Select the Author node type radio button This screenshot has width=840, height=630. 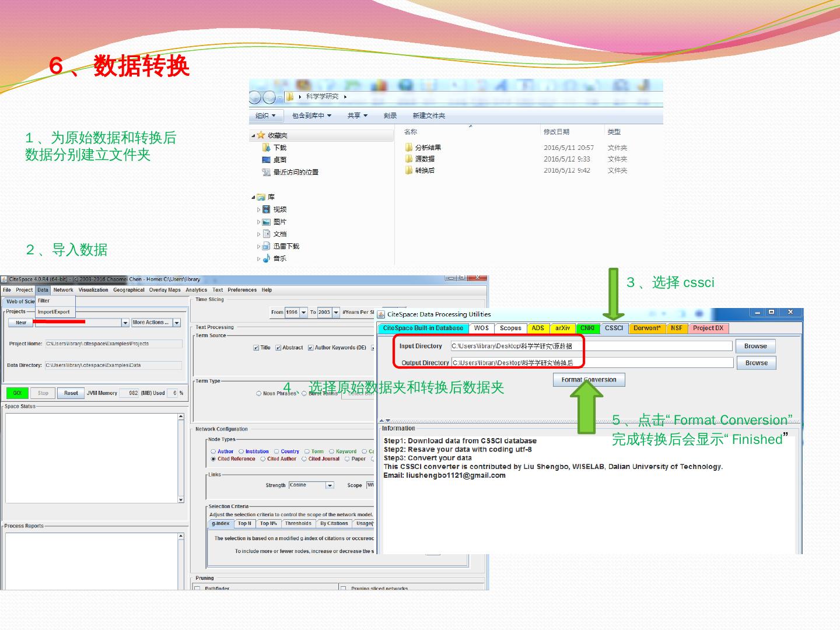click(213, 452)
